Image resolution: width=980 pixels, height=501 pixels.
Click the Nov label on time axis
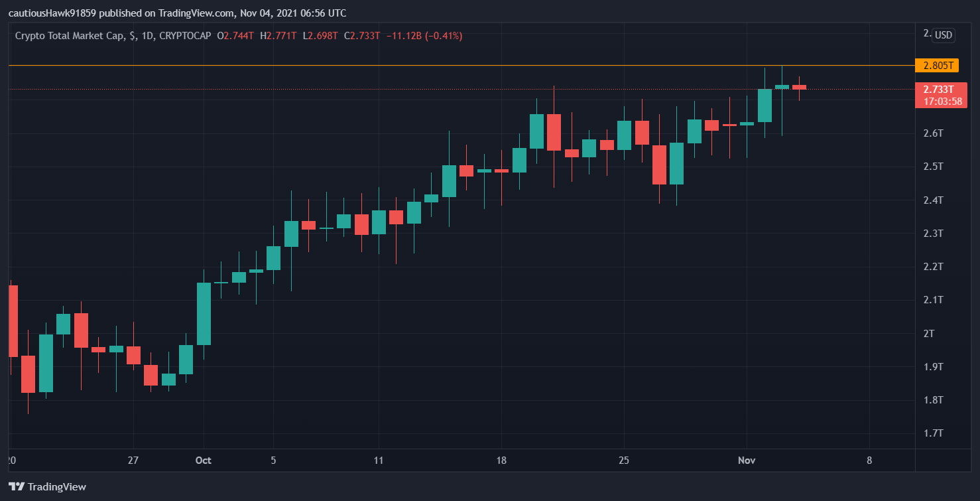(x=747, y=461)
